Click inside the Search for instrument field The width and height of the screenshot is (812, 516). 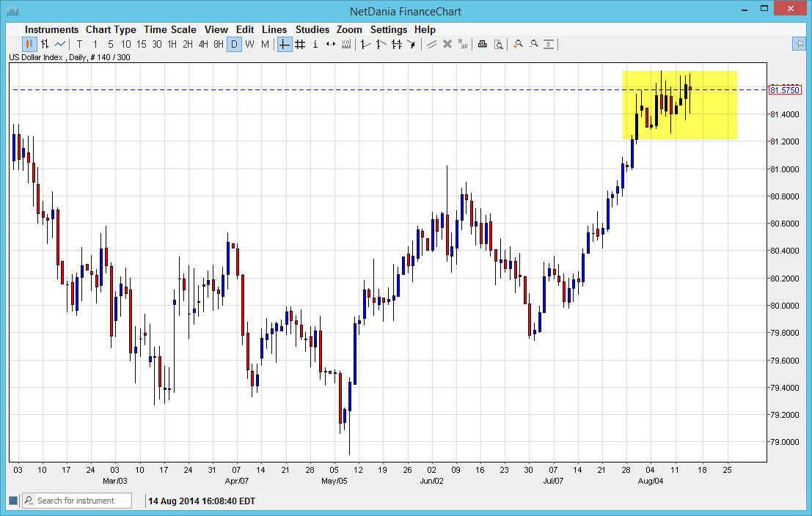[77, 500]
